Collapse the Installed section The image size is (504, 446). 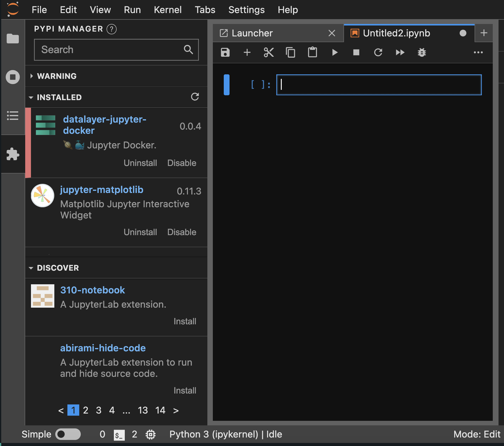coord(59,97)
